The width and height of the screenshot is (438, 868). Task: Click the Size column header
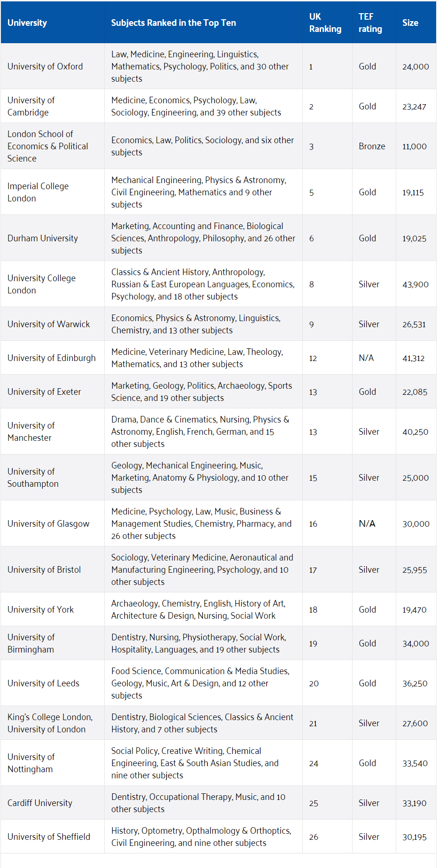(410, 23)
